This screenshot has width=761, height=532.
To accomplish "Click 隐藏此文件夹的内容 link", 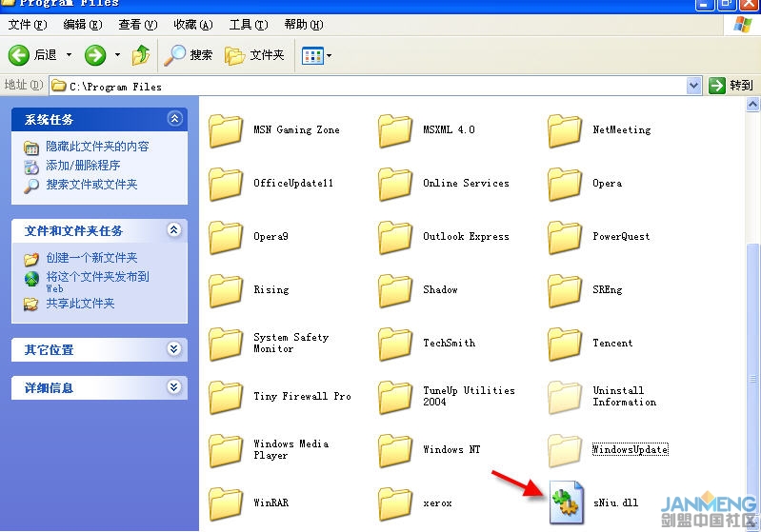I will 97,147.
